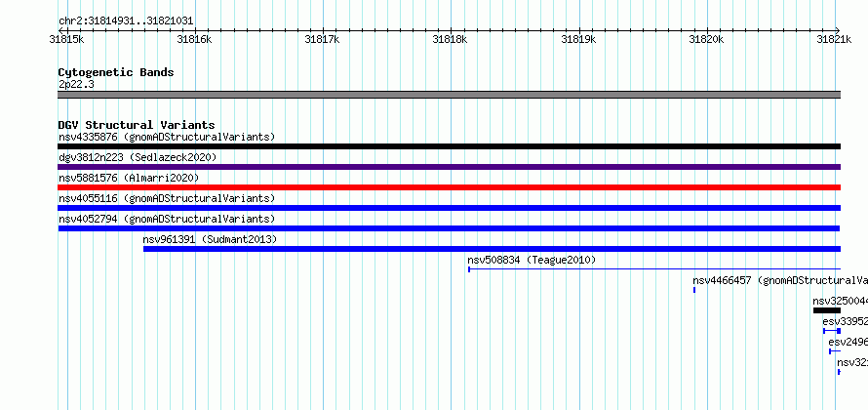Select the thin blue nsv508834 variant line
The image size is (868, 410).
point(654,269)
